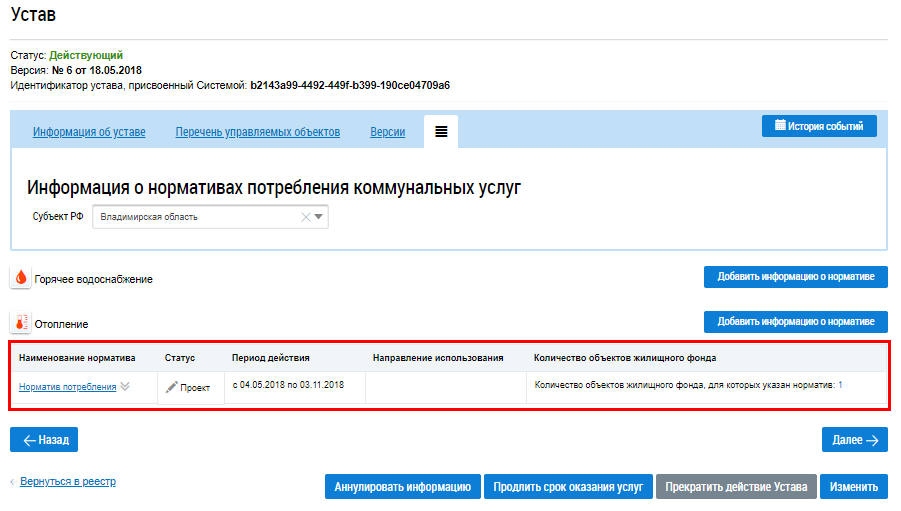
Task: Follow the Вернуться в реестр link
Action: (68, 481)
